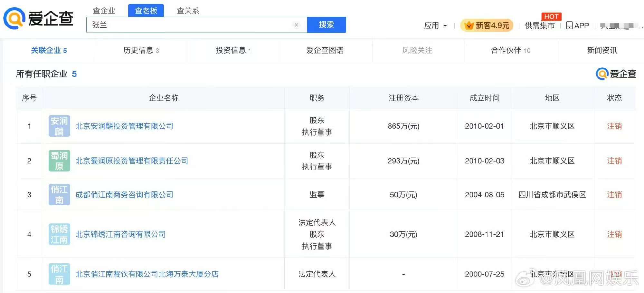Open 成都俏江南商务咨询有限公司 company link
This screenshot has width=644, height=293.
point(124,195)
